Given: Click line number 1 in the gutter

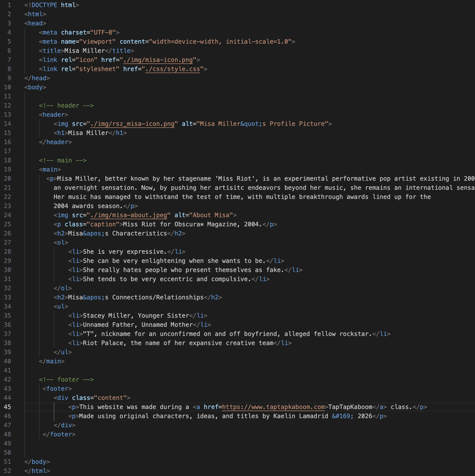Looking at the screenshot, I should click(x=9, y=5).
